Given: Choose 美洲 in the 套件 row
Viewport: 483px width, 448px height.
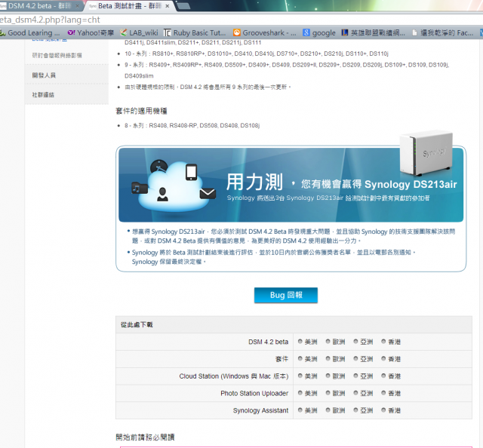Looking at the screenshot, I should click(x=300, y=359).
